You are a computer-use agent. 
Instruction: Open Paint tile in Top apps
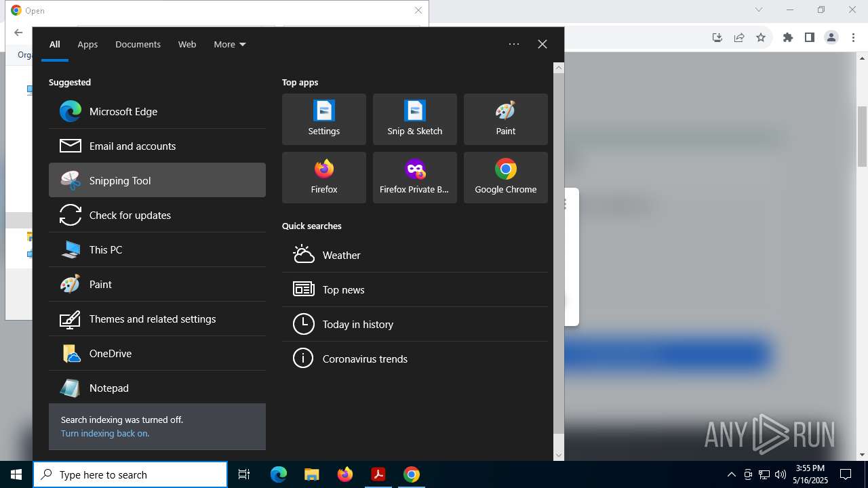coord(506,119)
